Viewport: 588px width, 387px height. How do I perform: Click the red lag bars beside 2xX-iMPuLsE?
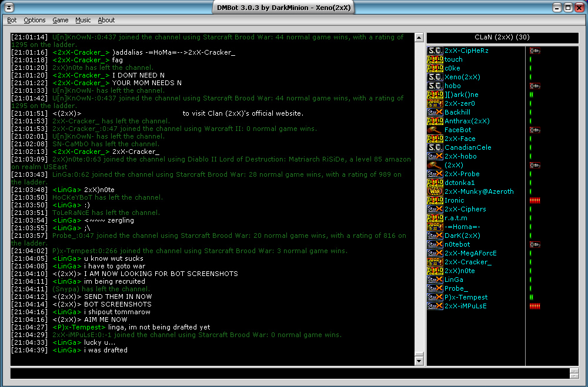(534, 306)
